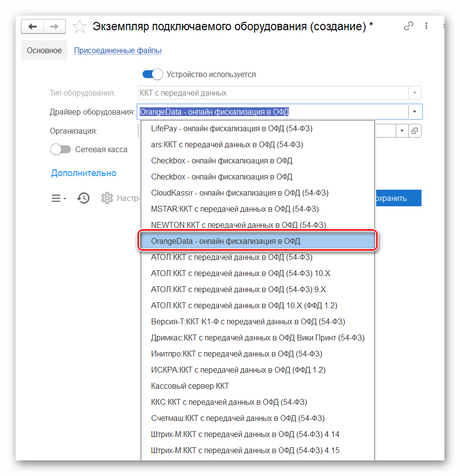Select 'АТОЛ:ККТ с передачей данных в ОФД (54-ФЗ) 10.X'
The width and height of the screenshot is (460, 476).
(x=258, y=273)
